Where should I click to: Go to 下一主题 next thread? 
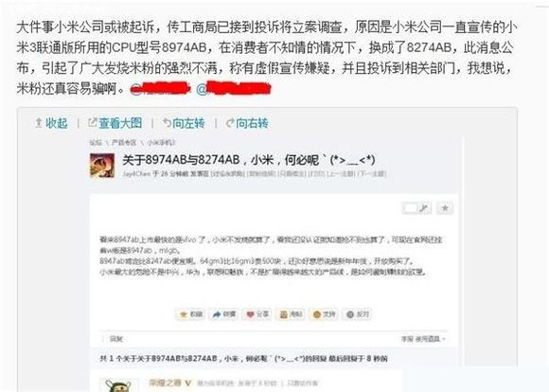pos(372,174)
